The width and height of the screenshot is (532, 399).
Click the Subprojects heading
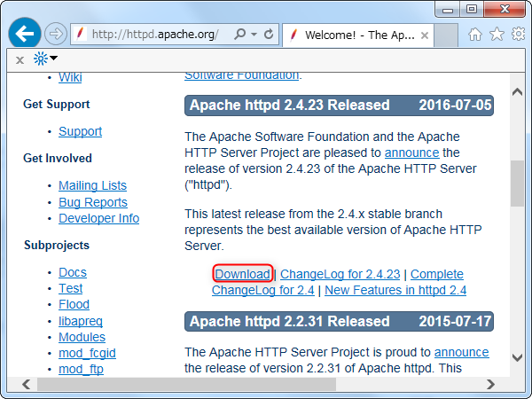57,245
